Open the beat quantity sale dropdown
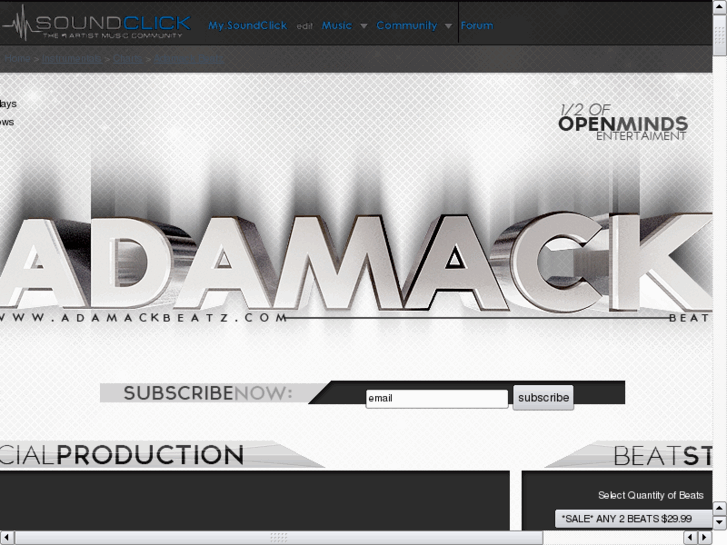Image resolution: width=727 pixels, height=545 pixels. [633, 519]
